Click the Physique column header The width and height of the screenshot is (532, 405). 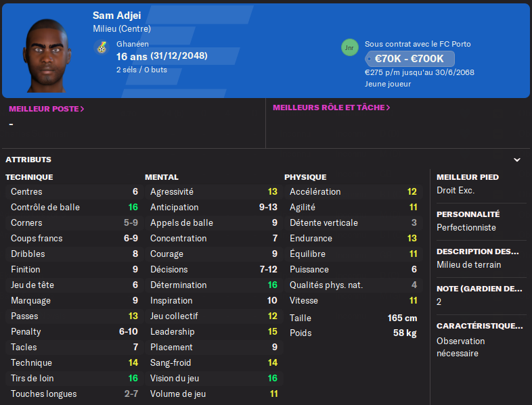[305, 177]
